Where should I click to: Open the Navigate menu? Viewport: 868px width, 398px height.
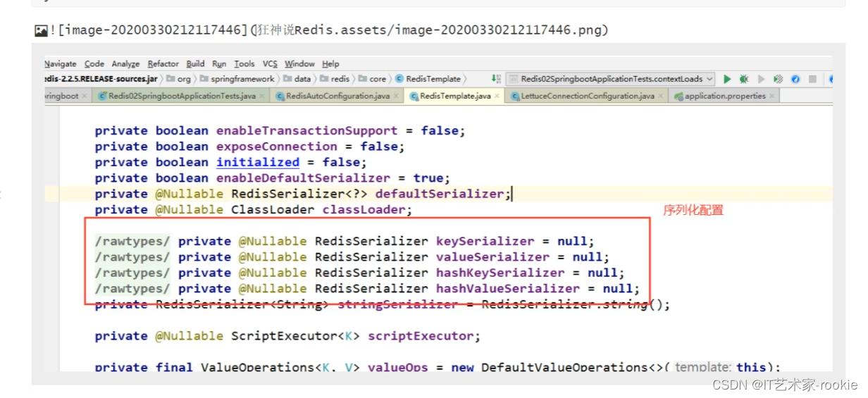point(61,63)
